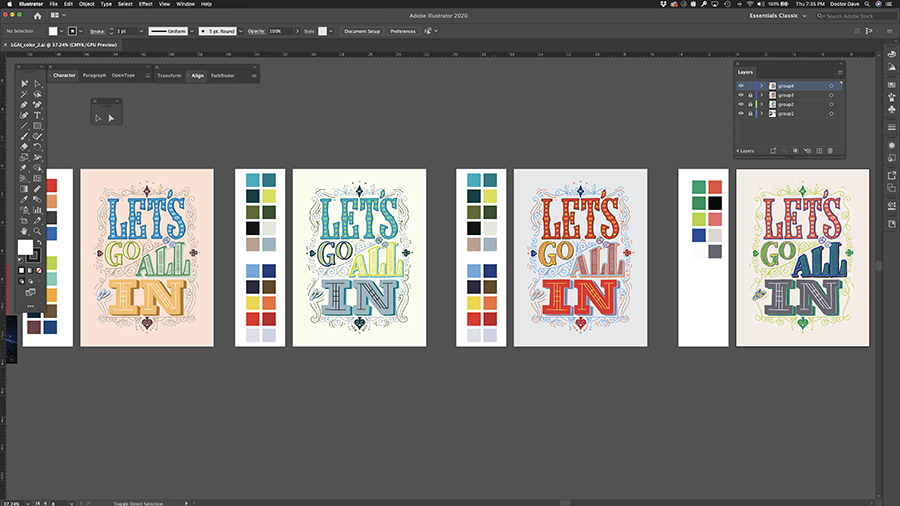Expand the group3 layer
The width and height of the screenshot is (900, 506).
(762, 95)
